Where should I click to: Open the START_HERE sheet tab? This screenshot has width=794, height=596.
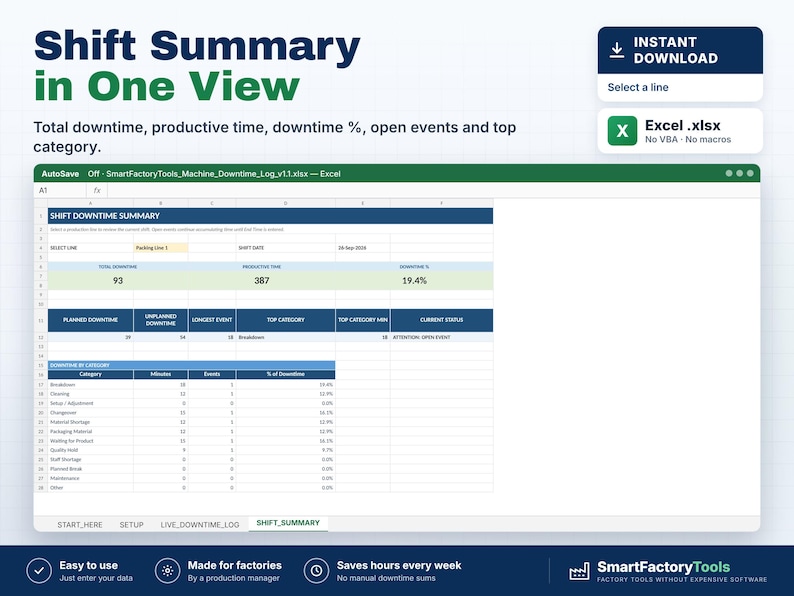click(x=80, y=525)
